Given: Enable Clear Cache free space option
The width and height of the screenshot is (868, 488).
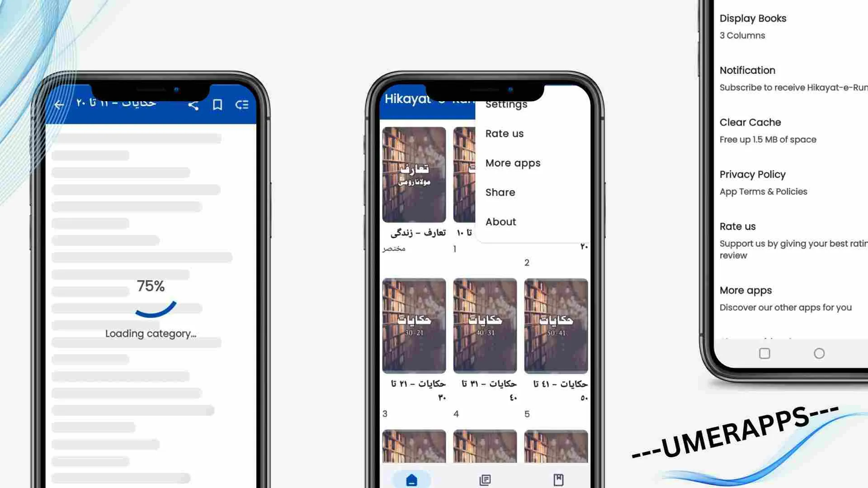Looking at the screenshot, I should (x=769, y=130).
